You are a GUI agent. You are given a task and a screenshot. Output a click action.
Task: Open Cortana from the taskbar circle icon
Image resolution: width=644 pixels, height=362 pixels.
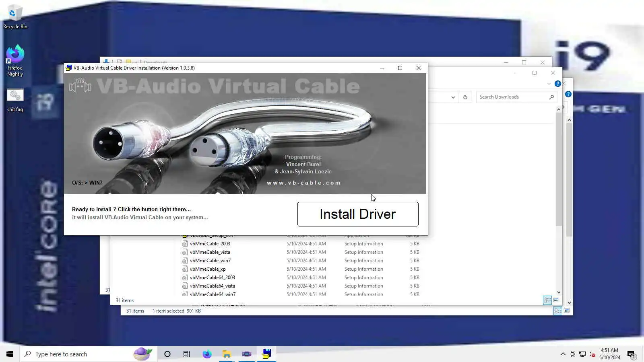point(167,354)
